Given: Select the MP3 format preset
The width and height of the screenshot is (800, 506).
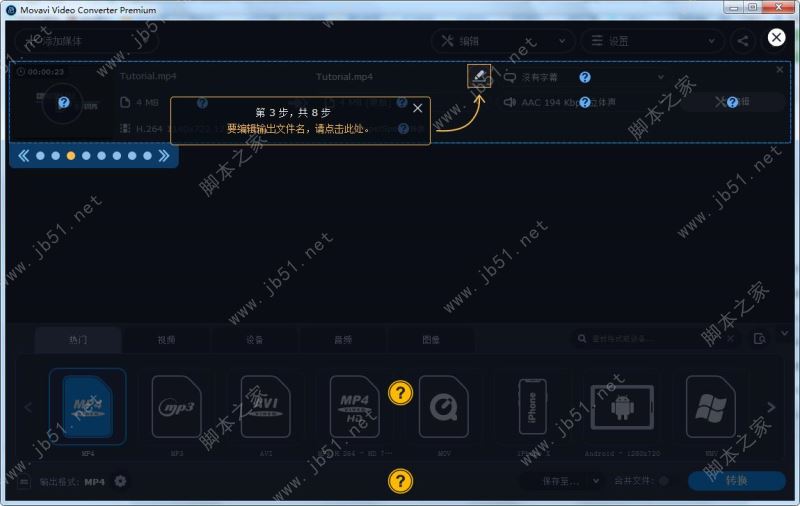Looking at the screenshot, I should coord(177,407).
